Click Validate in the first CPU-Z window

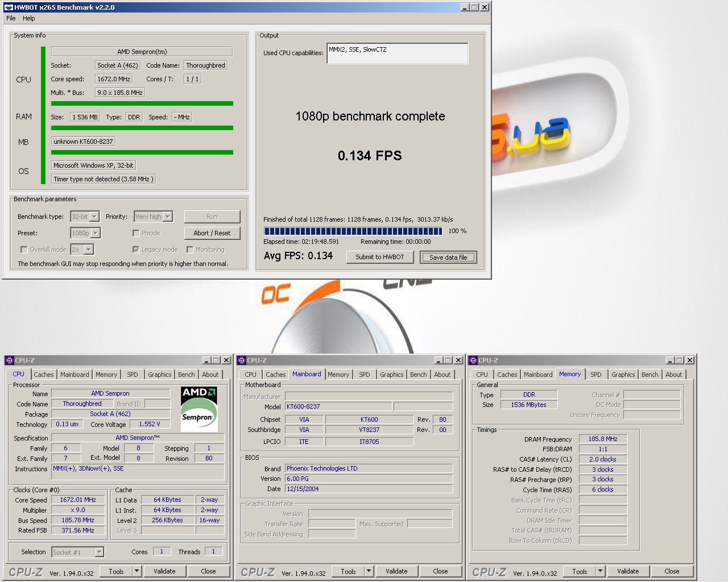click(164, 571)
